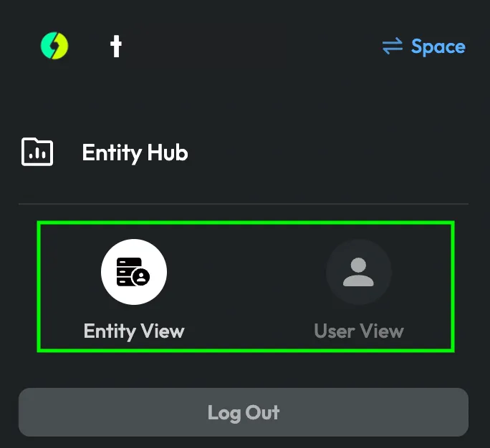Image resolution: width=490 pixels, height=448 pixels.
Task: Click the swap arrows icon beside Space
Action: tap(393, 47)
